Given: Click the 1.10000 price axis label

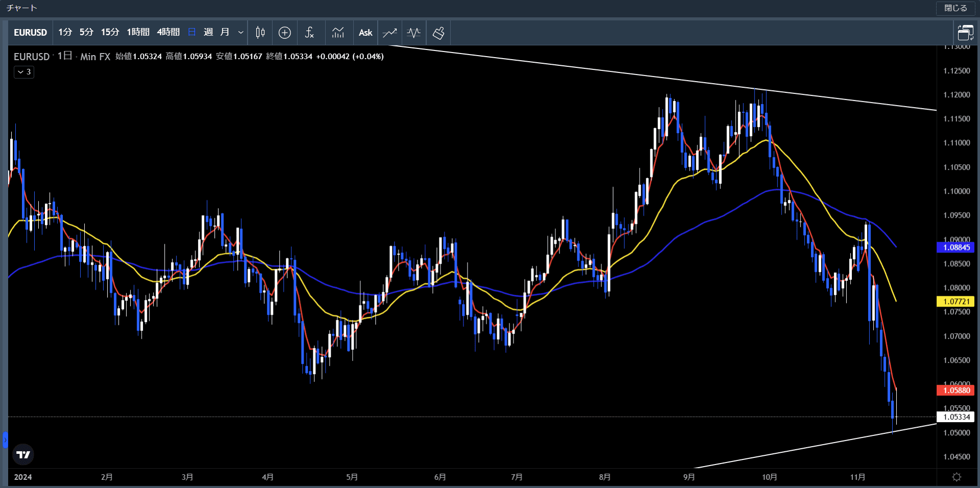Looking at the screenshot, I should tap(957, 191).
